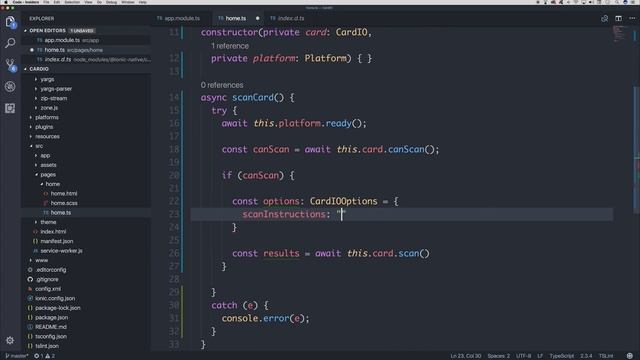The image size is (640, 360).
Task: Open the Apple menu
Action: point(6,2)
